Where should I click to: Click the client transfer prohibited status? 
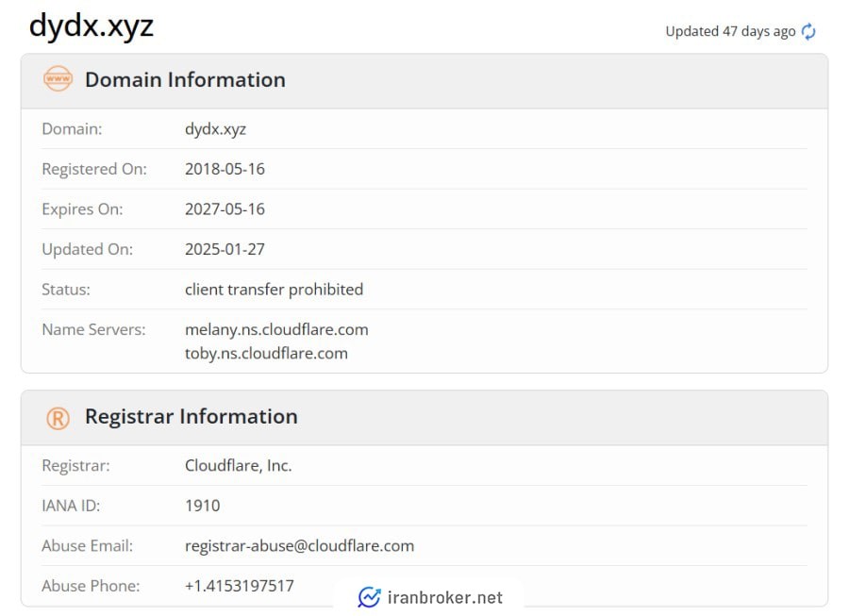pyautogui.click(x=274, y=289)
